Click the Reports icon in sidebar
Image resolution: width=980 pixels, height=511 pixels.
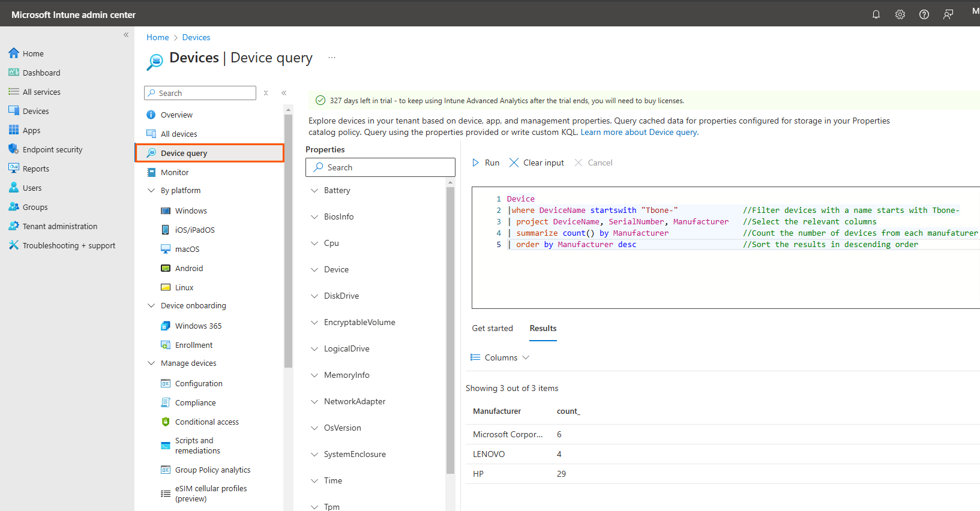14,169
